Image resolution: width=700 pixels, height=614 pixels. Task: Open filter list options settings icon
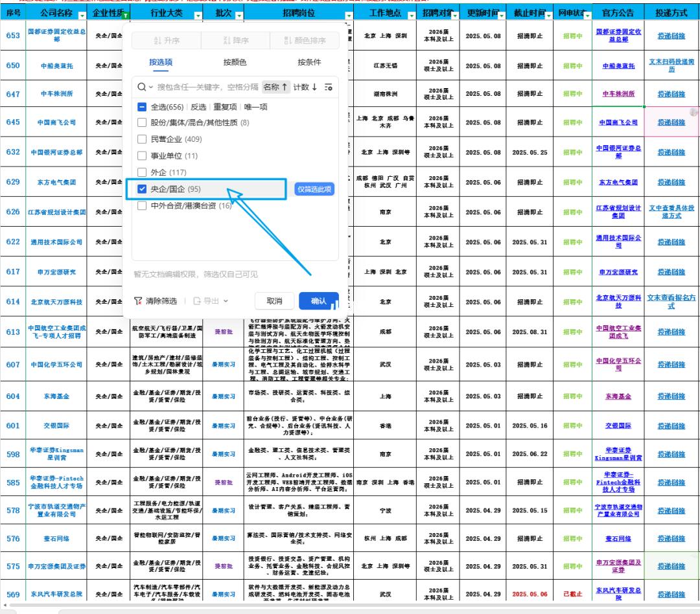(329, 87)
